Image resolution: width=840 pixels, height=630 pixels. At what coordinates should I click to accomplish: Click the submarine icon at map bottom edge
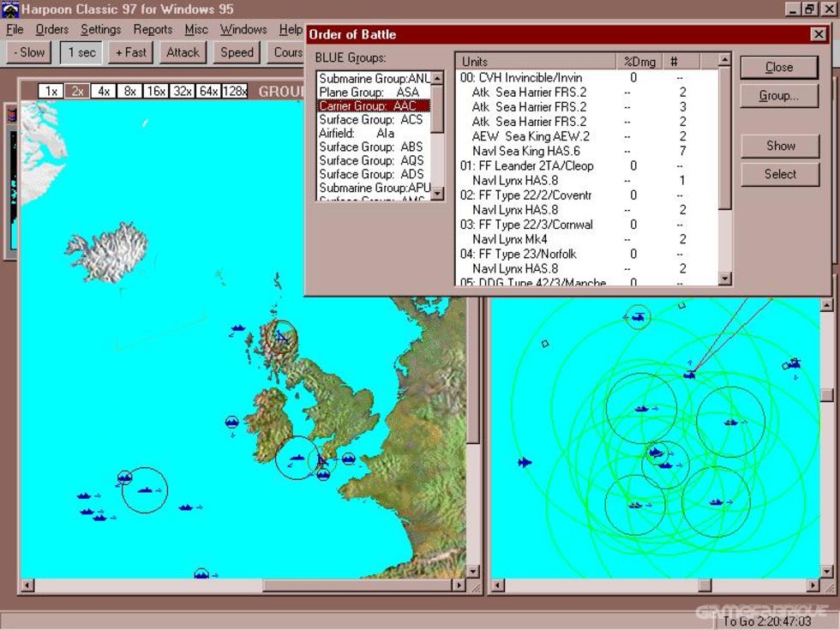[x=201, y=574]
